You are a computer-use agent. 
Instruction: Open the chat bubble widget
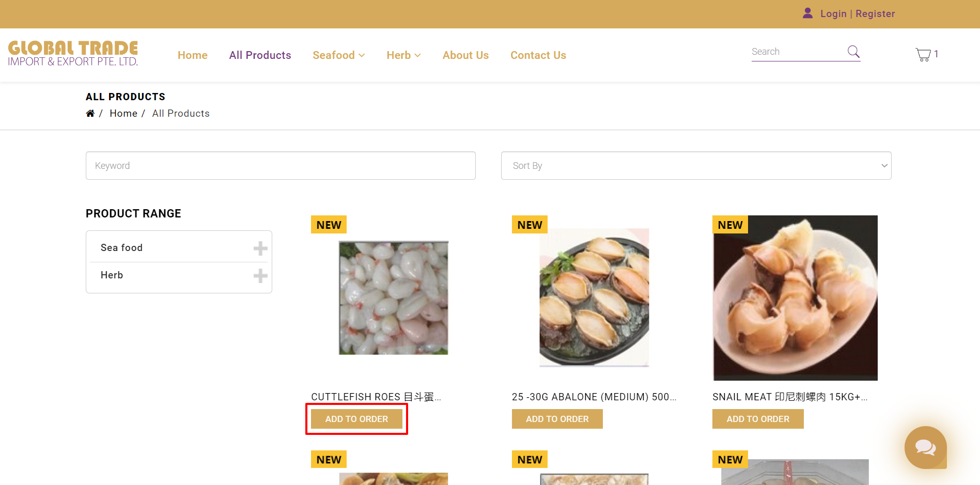[x=925, y=447]
